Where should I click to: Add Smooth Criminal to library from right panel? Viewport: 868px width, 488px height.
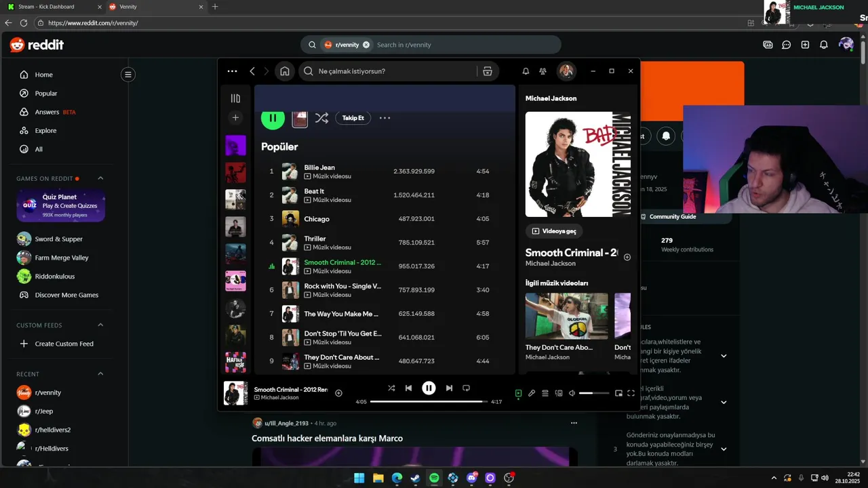[627, 257]
